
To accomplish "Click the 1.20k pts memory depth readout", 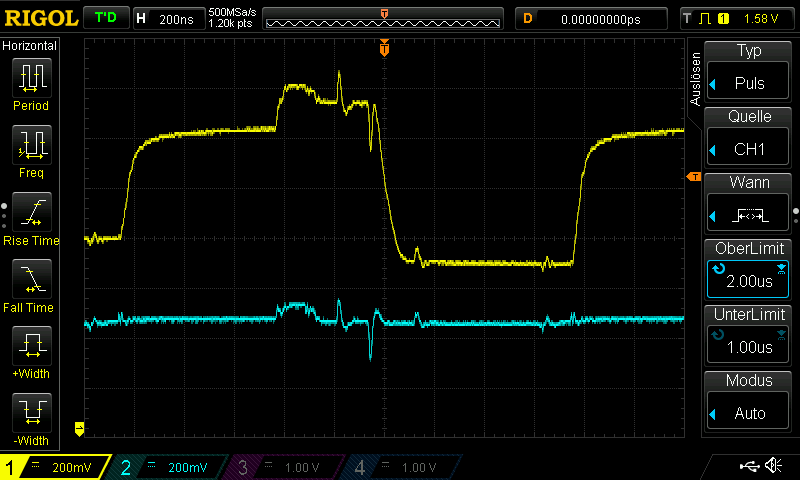I will [x=230, y=23].
